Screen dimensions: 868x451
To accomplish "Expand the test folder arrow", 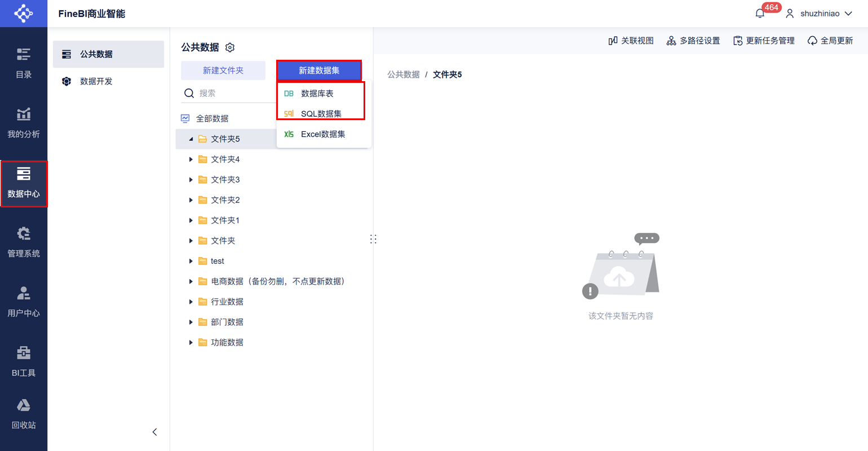I will pyautogui.click(x=191, y=261).
